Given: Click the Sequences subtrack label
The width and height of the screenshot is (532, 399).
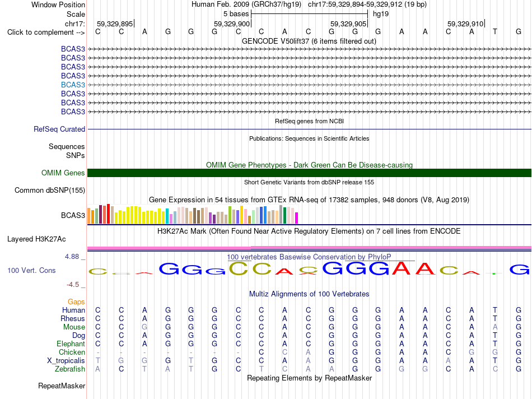Looking at the screenshot, I should pos(67,146).
